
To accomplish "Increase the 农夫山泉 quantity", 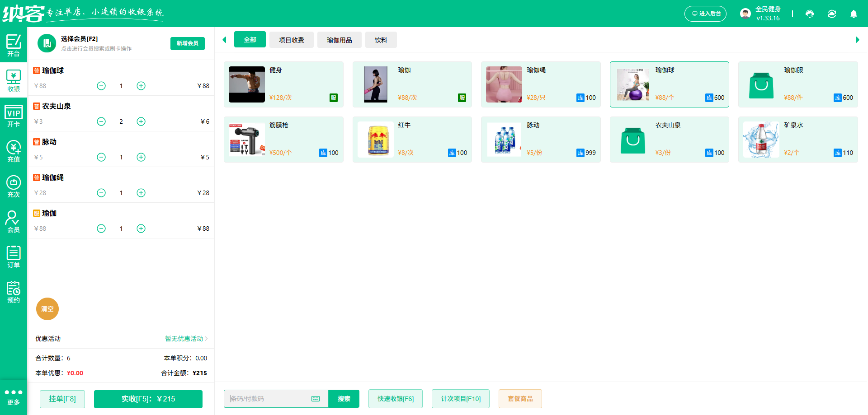I will click(x=141, y=121).
